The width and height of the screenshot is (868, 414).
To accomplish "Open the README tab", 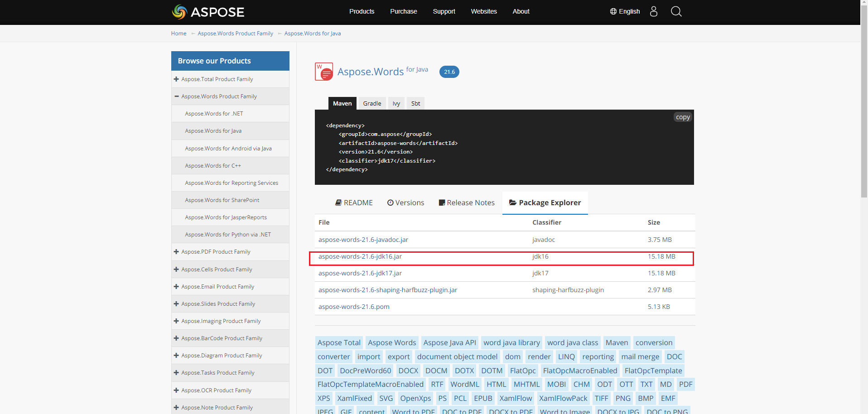I will 354,202.
